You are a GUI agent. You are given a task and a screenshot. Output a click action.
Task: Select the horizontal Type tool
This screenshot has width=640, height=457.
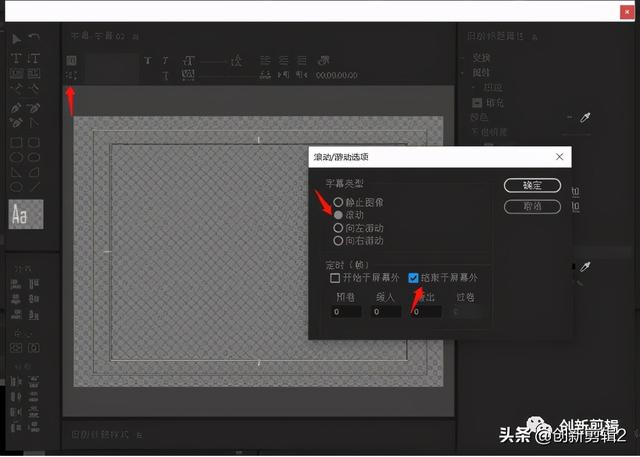(x=16, y=58)
